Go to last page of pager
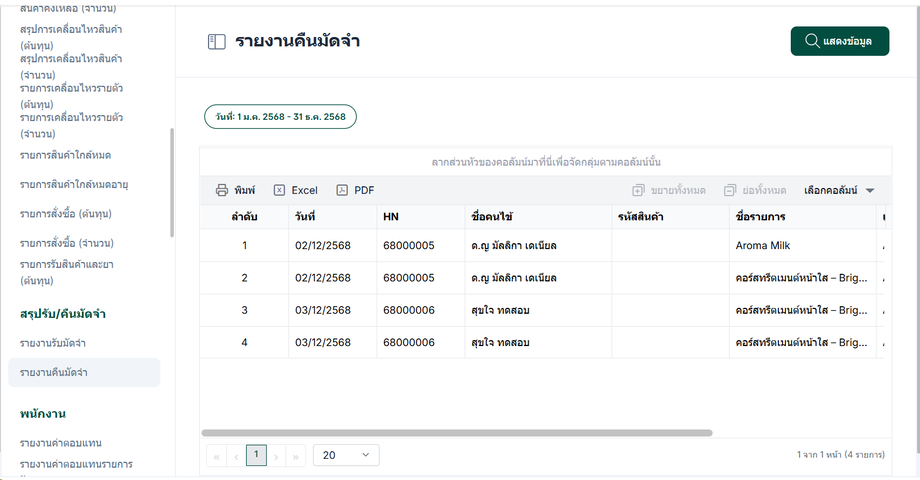 pyautogui.click(x=295, y=456)
